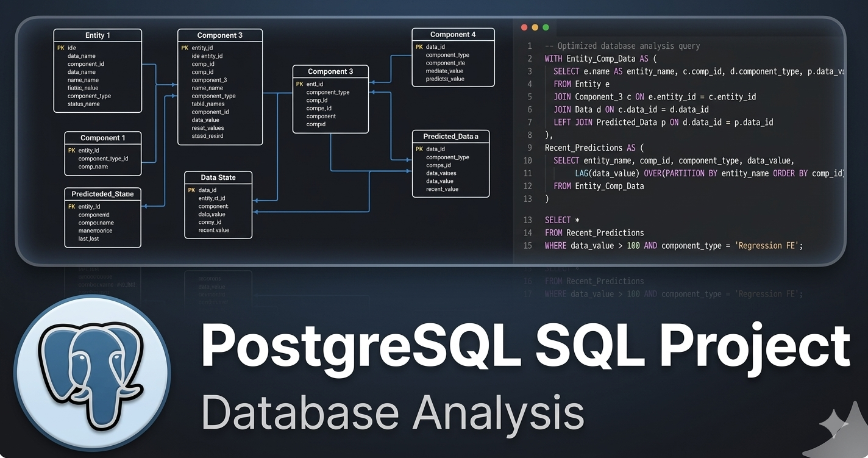Click the PK icon on Data State table

(191, 190)
